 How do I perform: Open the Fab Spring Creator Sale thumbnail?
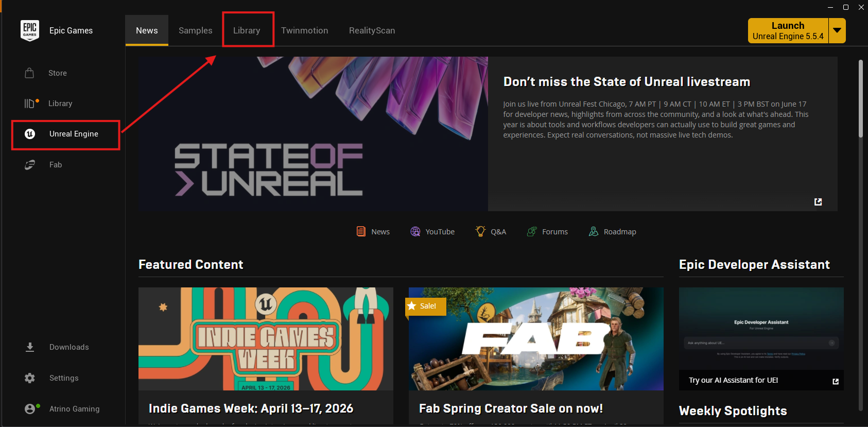pyautogui.click(x=536, y=339)
